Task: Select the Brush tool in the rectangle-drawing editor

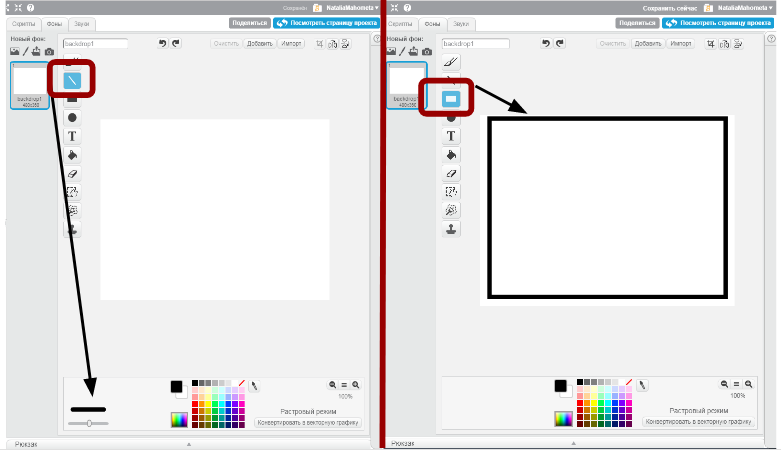Action: (451, 62)
